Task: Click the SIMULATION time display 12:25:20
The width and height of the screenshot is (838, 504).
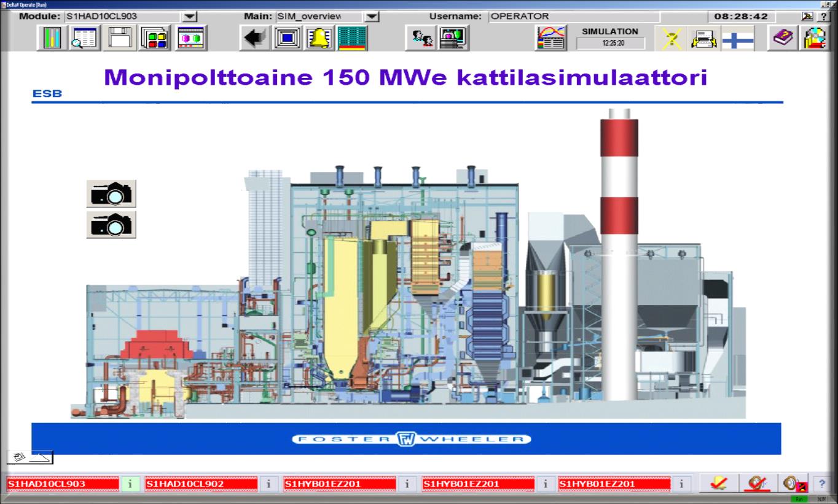Action: coord(610,44)
